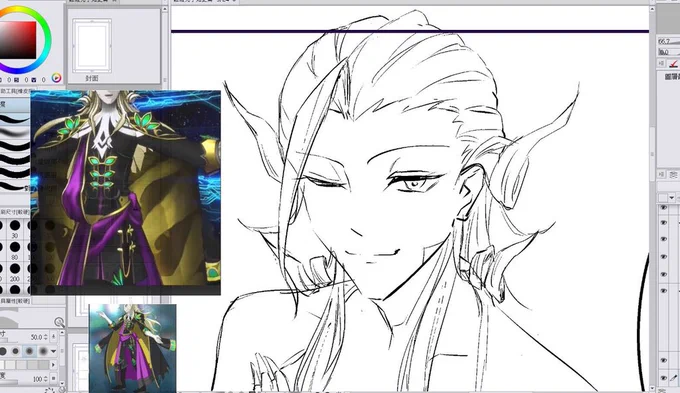The image size is (680, 393).
Task: Click tool property scrollbar down arrow
Action: click(62, 383)
